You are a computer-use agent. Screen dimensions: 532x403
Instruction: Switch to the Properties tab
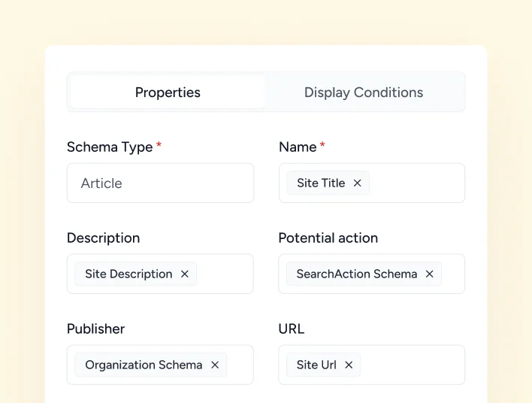click(168, 92)
